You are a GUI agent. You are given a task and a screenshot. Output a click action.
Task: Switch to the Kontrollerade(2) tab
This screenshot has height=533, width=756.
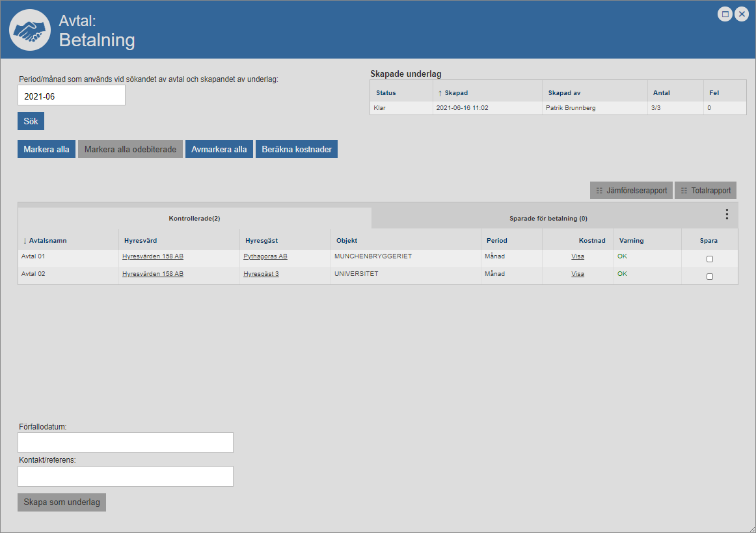click(x=194, y=219)
